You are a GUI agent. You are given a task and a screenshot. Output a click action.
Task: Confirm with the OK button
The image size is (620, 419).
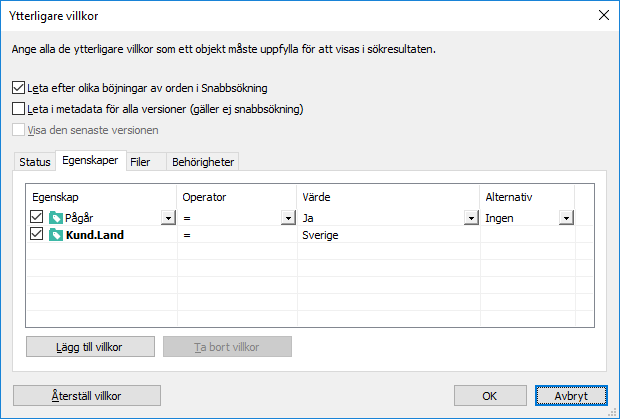(490, 396)
